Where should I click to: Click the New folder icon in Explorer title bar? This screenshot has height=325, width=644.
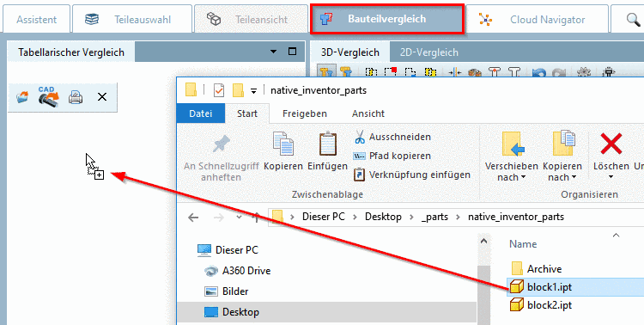click(238, 90)
